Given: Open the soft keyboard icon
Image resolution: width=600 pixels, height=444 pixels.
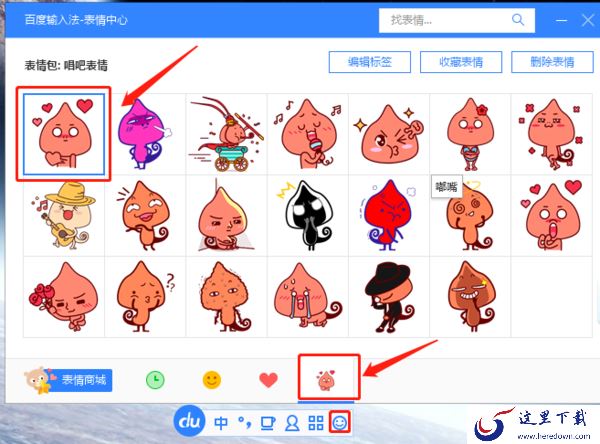Looking at the screenshot, I should click(x=268, y=423).
